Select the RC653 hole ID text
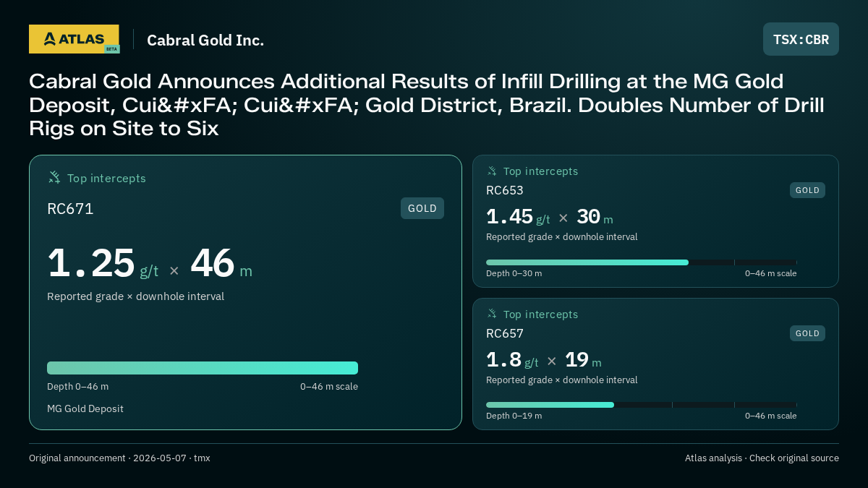868x488 pixels. (505, 190)
